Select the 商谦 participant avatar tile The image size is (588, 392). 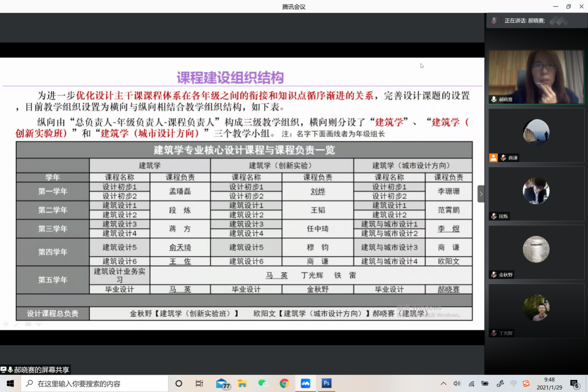[x=536, y=133]
